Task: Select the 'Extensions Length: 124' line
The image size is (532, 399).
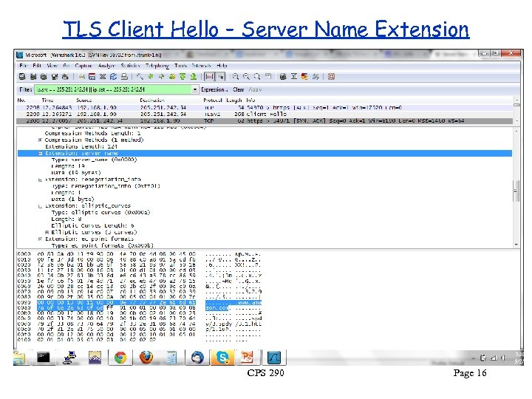Action: tap(81, 146)
